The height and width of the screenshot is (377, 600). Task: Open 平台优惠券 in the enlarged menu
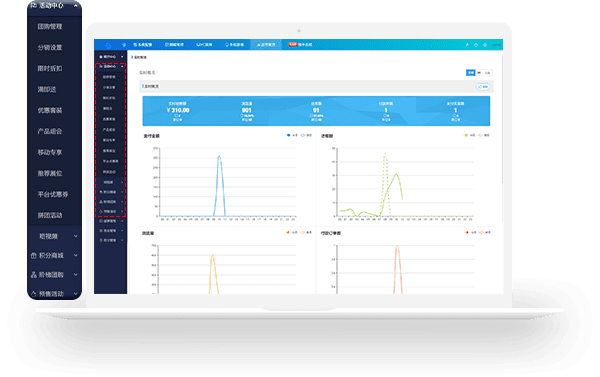[53, 194]
